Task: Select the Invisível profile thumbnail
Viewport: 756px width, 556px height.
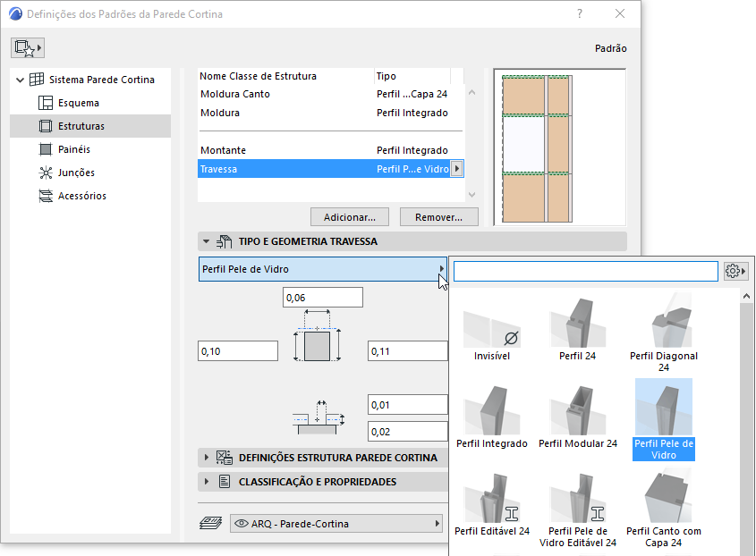Action: [491, 330]
